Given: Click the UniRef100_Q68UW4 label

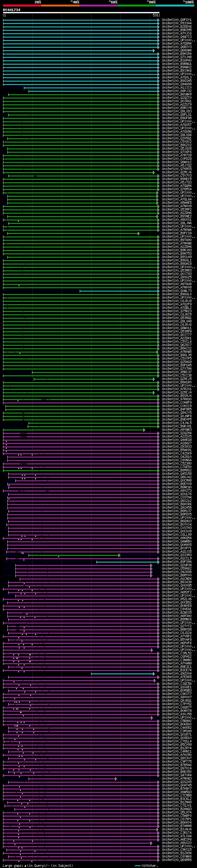Looking at the screenshot, I should [176, 50].
